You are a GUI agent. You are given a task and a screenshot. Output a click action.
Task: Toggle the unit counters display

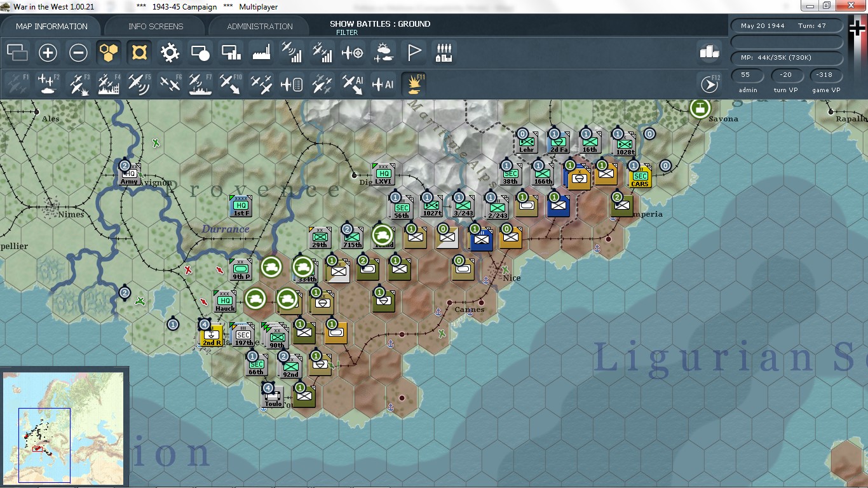pos(139,52)
